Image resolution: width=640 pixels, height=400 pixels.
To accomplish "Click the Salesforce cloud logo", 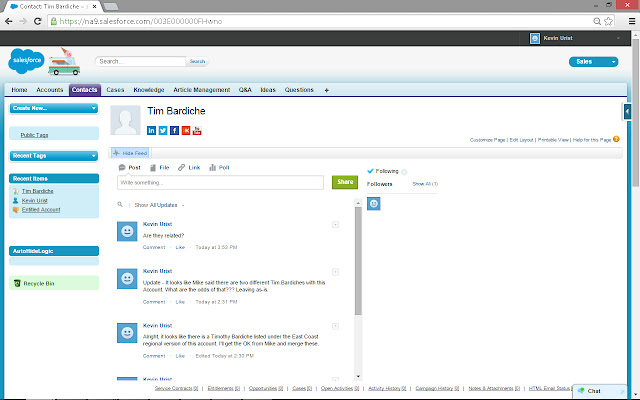I will click(x=27, y=61).
